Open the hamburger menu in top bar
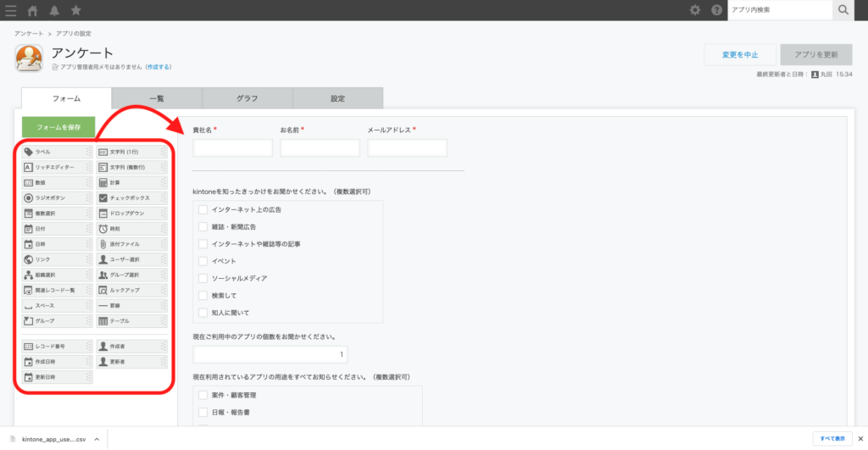The width and height of the screenshot is (868, 450). pyautogui.click(x=11, y=10)
